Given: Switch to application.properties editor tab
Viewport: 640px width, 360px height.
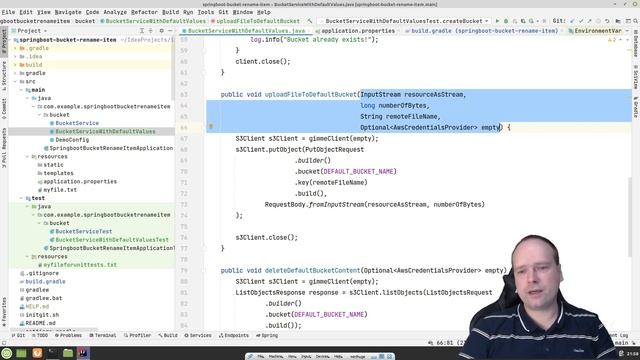Looking at the screenshot, I should point(355,31).
